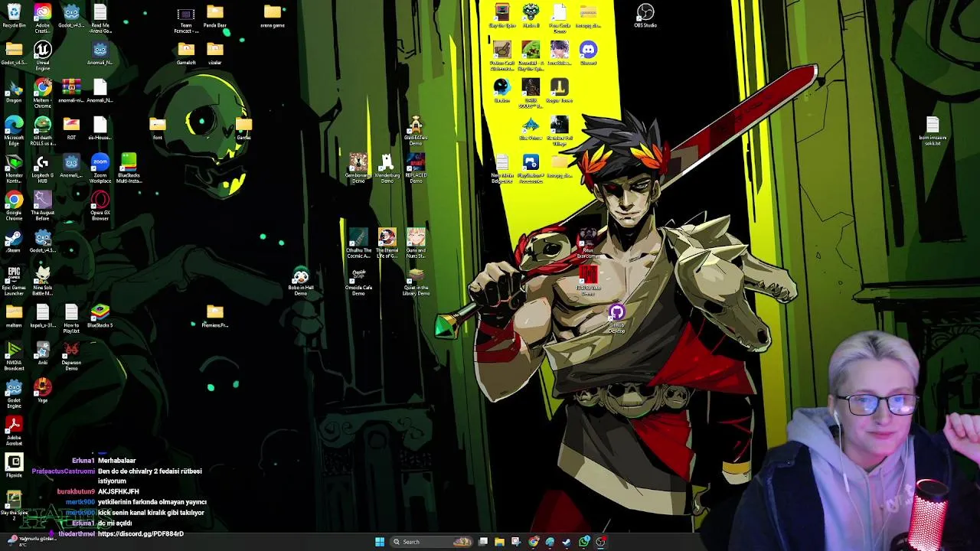Open the Hades II desktop shortcut
980x551 pixels.
click(531, 16)
